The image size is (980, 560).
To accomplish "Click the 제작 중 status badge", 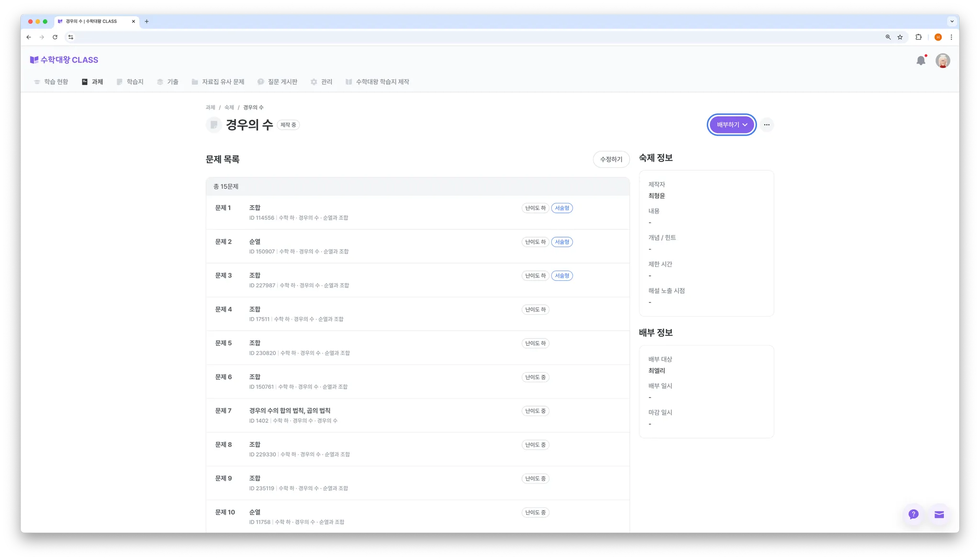I will coord(288,125).
